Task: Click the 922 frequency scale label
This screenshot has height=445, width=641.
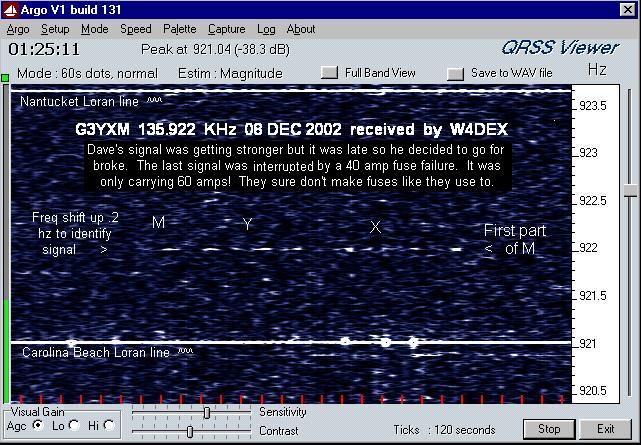Action: pos(589,248)
